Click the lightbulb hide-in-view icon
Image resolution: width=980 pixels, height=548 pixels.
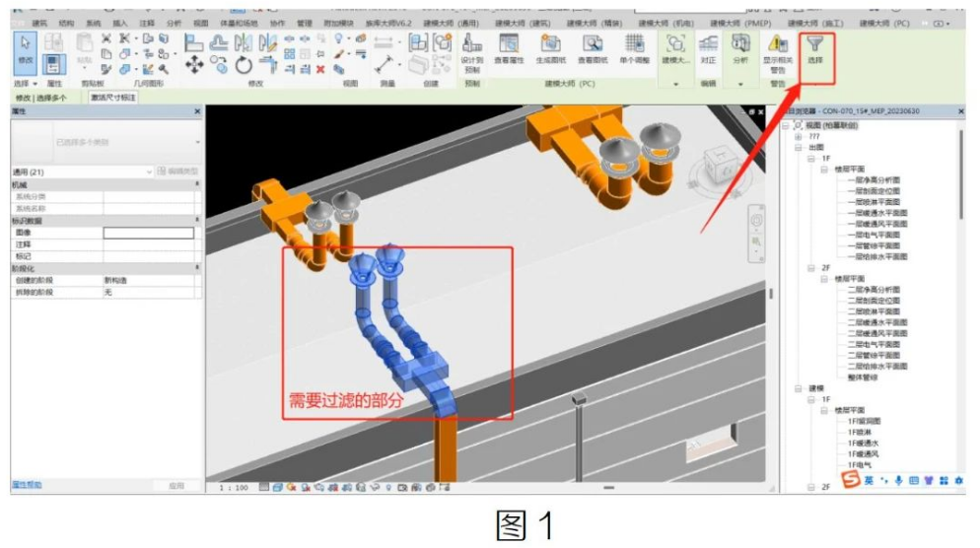click(338, 38)
